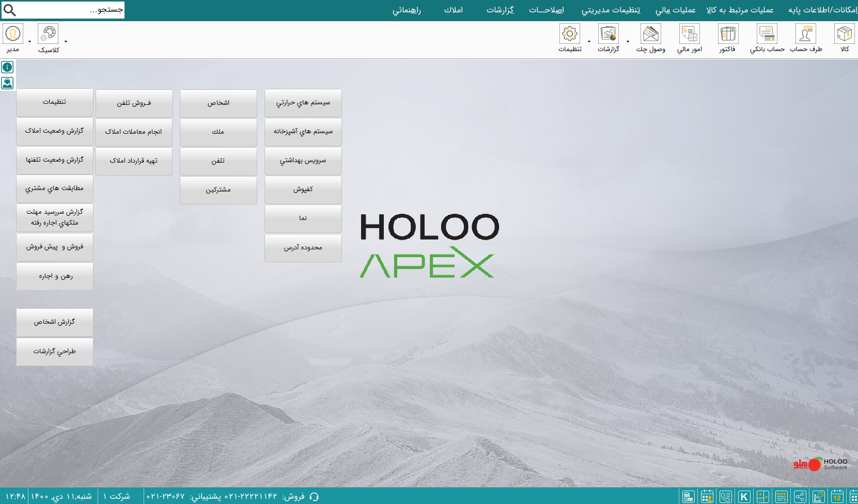Click the date شنبه ۱۱ دي ۱۴۰۰ in status bar
Screen dimensions: 858x504
pos(61,496)
